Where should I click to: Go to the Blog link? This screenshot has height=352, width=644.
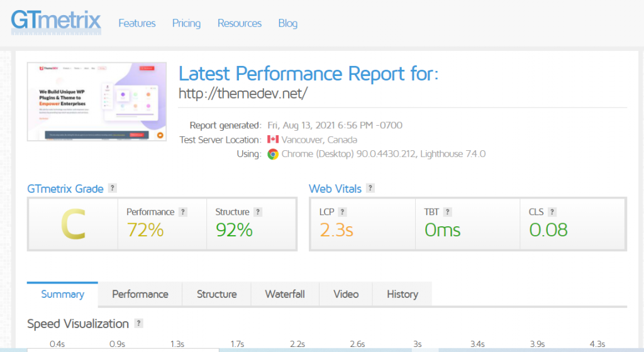288,23
